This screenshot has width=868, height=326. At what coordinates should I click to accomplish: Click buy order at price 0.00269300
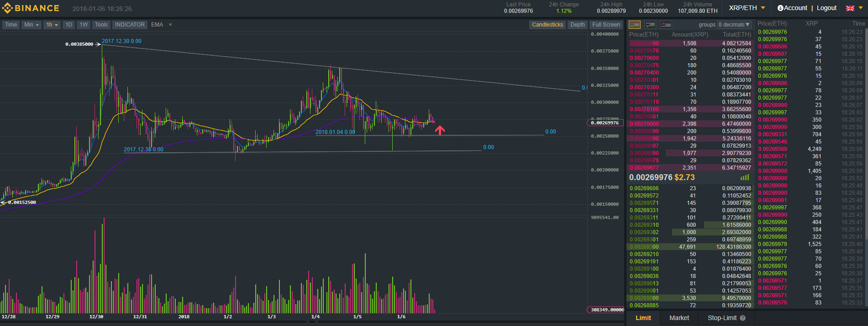click(x=690, y=247)
